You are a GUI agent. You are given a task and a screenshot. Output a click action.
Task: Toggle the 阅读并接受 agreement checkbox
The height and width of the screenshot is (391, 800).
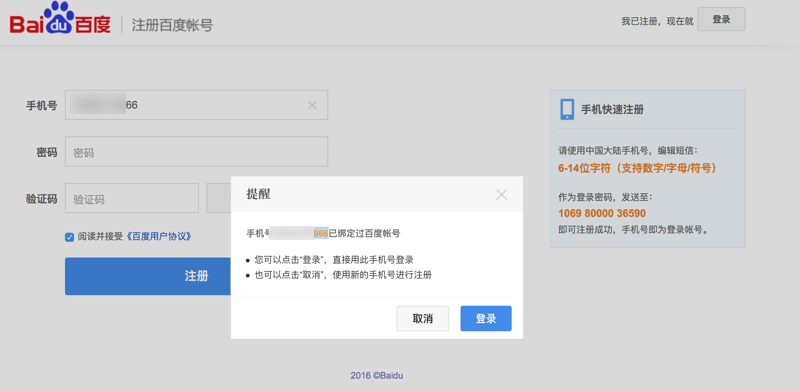(69, 237)
